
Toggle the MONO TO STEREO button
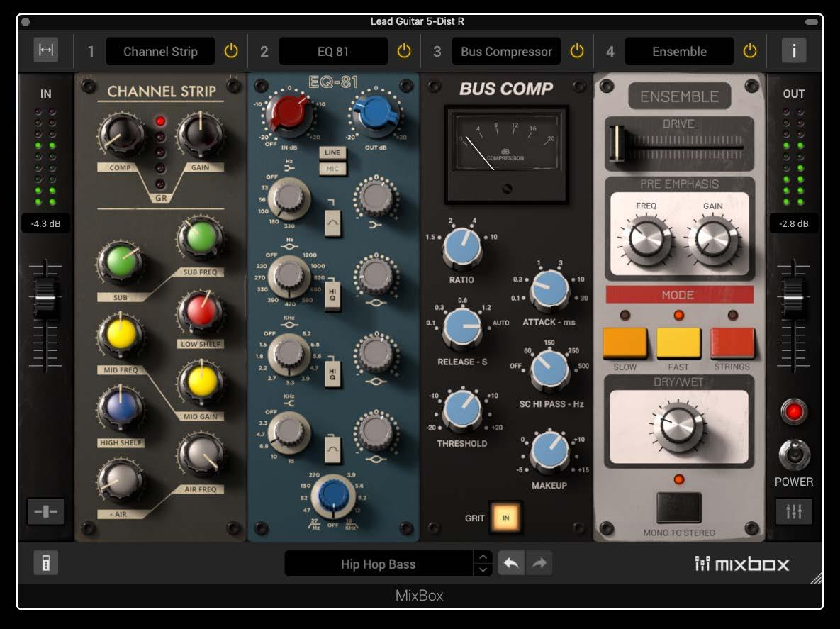(679, 507)
